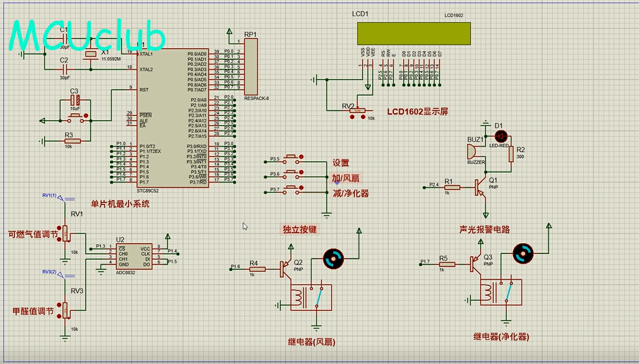Toggle the red latch dot on P3.6 button
The width and height of the screenshot is (639, 364).
tap(302, 172)
